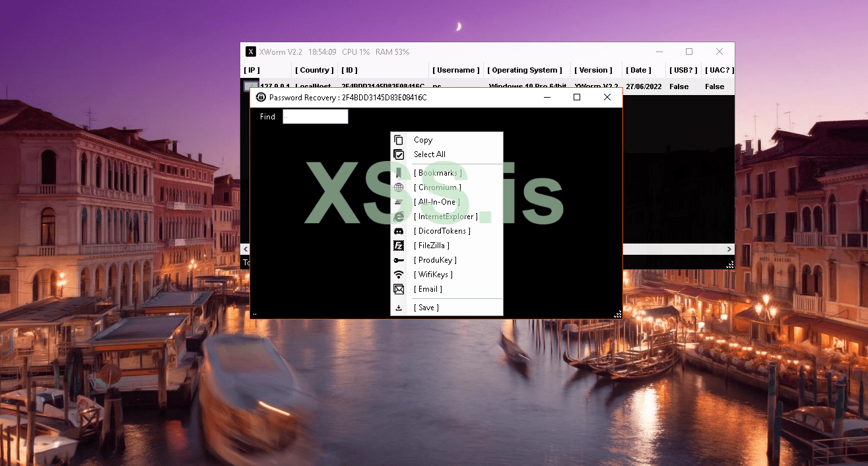The image size is (868, 466).
Task: Click the Copy icon in context menu
Action: (399, 140)
